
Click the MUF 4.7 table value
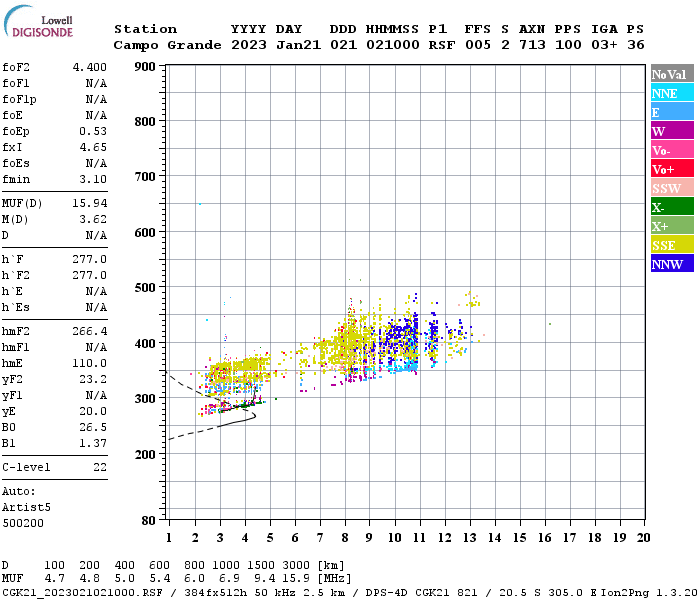pos(54,579)
